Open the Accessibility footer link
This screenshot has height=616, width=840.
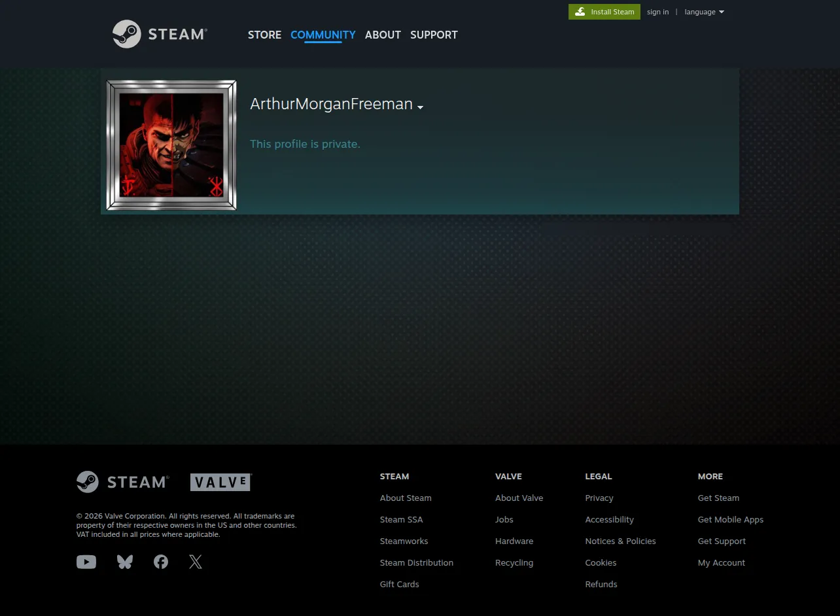pyautogui.click(x=610, y=519)
